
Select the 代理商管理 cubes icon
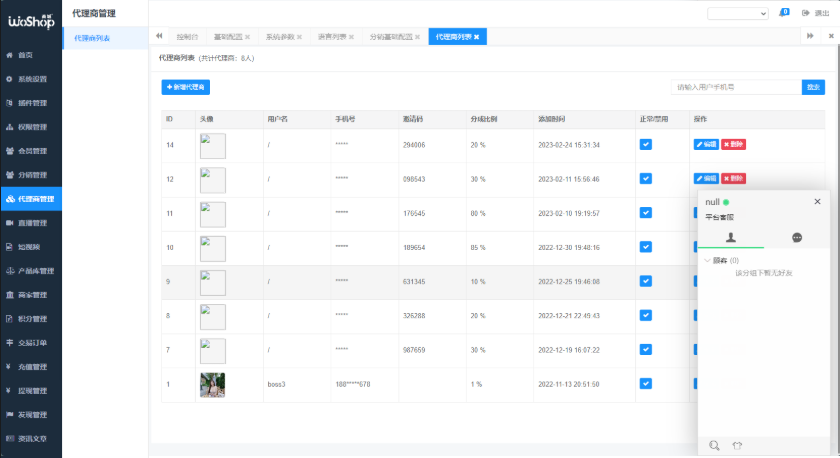pyautogui.click(x=10, y=199)
